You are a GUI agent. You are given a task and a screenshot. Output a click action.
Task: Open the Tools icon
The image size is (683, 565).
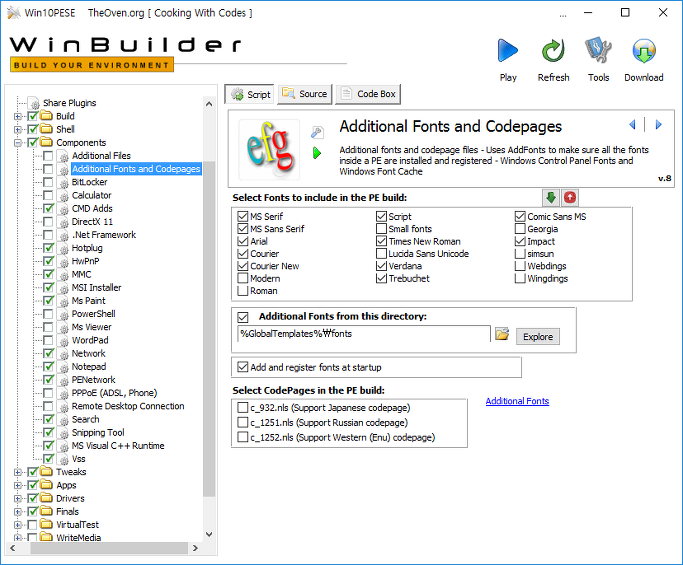(x=598, y=50)
